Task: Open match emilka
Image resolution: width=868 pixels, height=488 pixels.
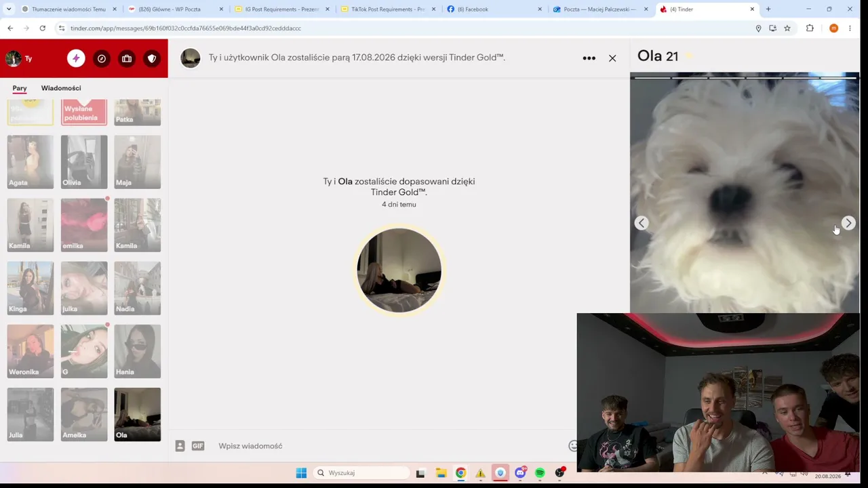Action: [x=84, y=225]
